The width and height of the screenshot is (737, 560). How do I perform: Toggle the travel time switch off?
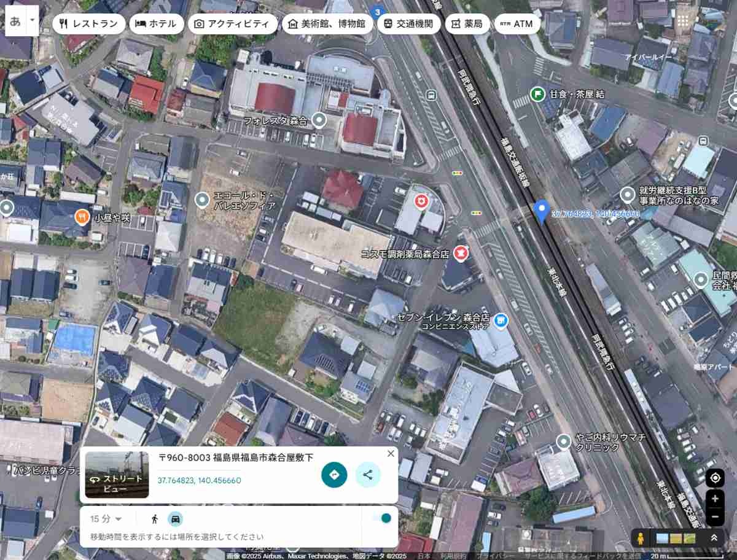pyautogui.click(x=381, y=518)
